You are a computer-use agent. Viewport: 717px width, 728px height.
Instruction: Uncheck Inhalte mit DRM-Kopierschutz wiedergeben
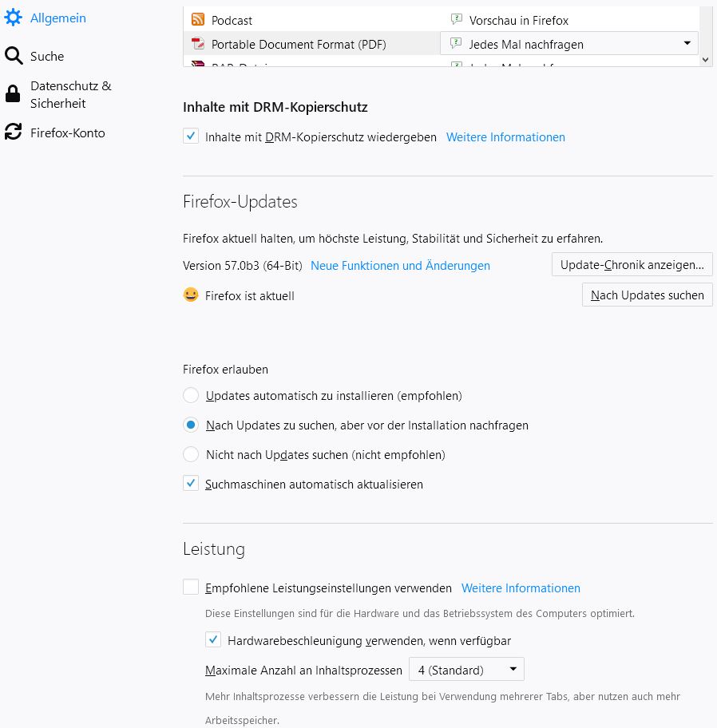pyautogui.click(x=191, y=136)
